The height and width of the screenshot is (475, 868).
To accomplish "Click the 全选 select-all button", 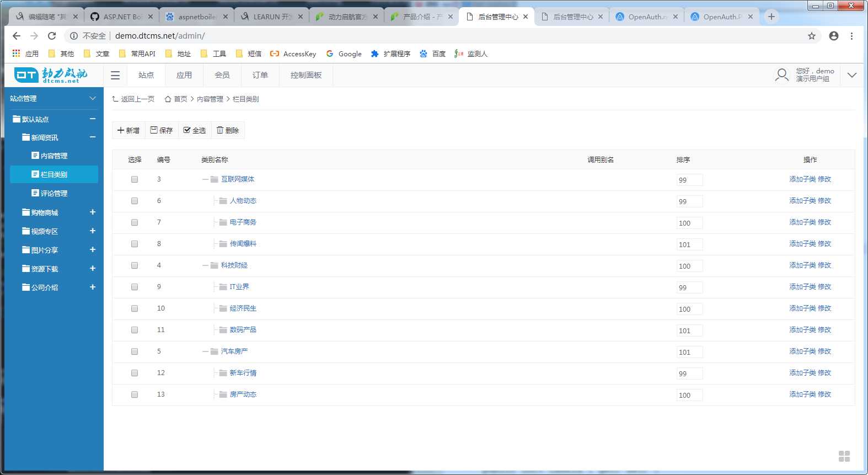I will click(195, 130).
